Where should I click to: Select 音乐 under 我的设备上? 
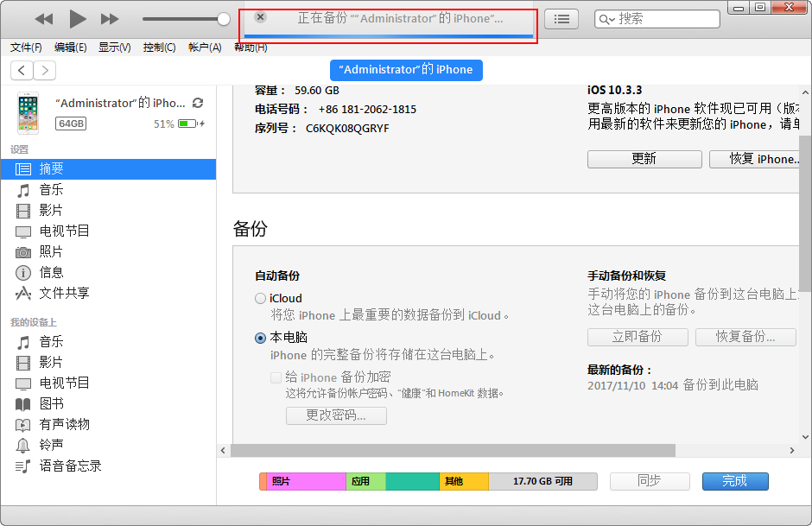click(x=108, y=342)
